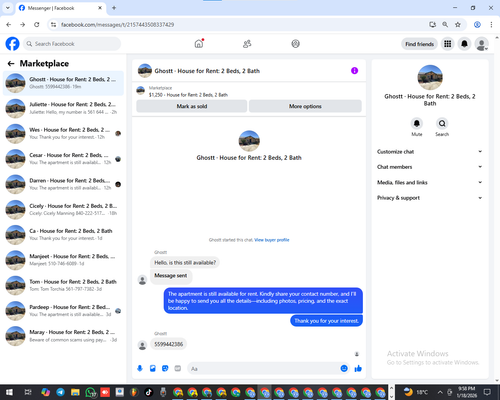Focus the Search Facebook field
This screenshot has height=400, width=500.
point(72,44)
